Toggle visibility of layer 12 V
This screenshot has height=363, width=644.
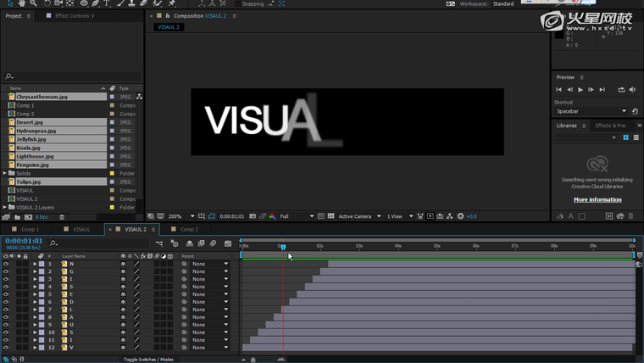6,348
